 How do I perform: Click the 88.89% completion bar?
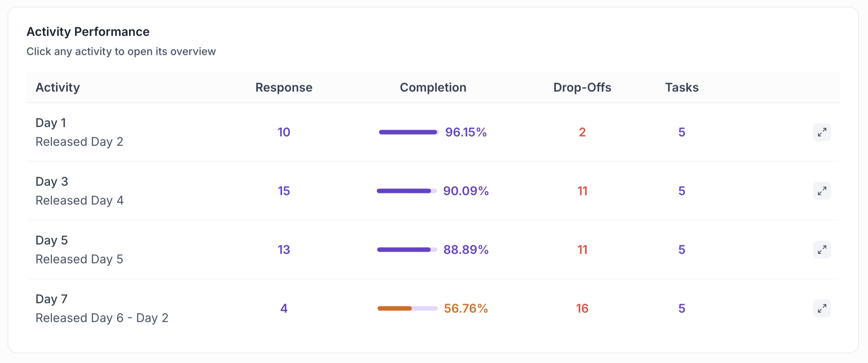pos(407,250)
